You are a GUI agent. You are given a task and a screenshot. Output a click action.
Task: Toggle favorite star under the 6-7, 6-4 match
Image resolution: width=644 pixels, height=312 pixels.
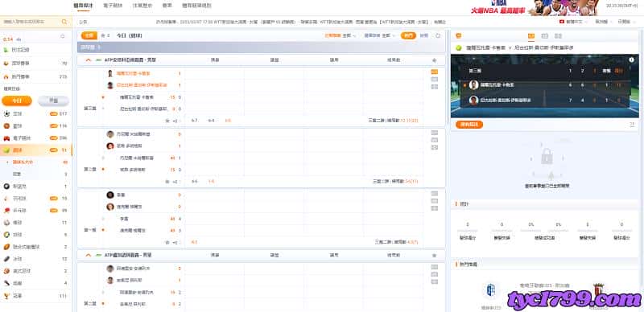click(167, 121)
